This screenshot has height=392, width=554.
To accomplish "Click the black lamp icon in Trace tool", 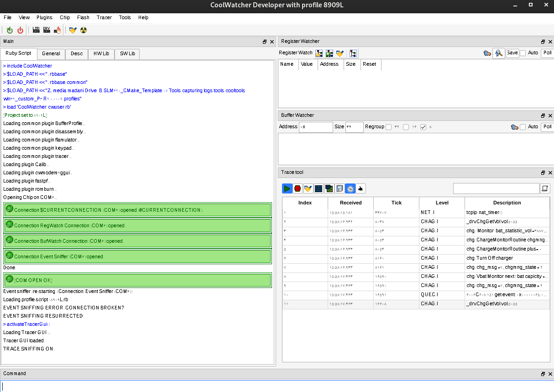I will (361, 188).
